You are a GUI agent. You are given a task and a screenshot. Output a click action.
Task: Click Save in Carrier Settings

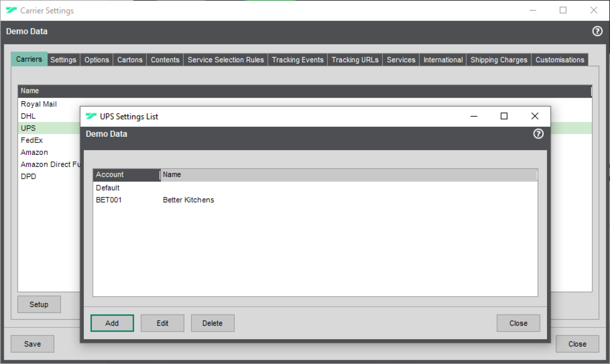(x=32, y=344)
